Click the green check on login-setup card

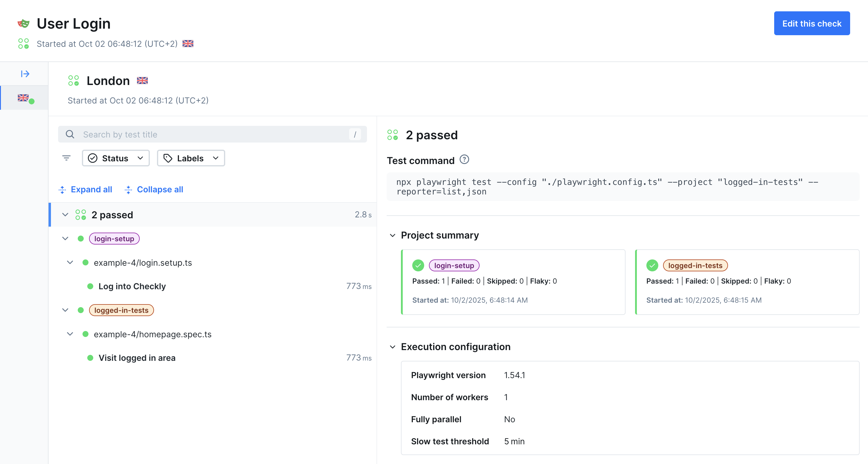pyautogui.click(x=418, y=265)
